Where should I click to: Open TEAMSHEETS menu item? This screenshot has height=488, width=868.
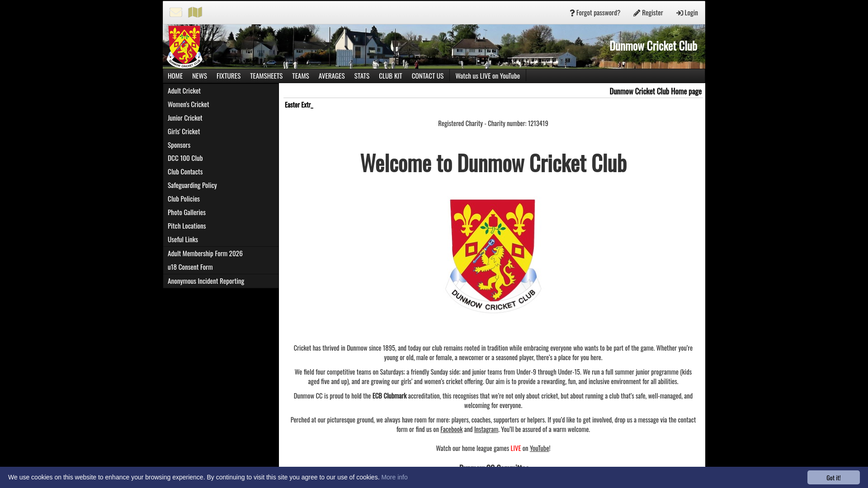(266, 76)
